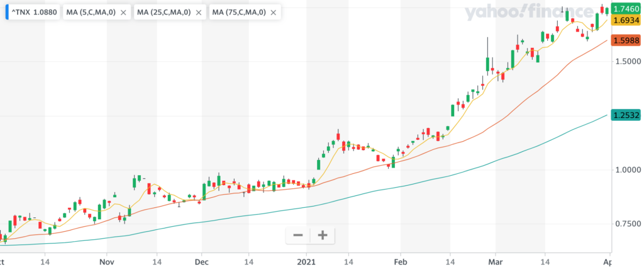
Task: Open MA (25,C,MA,0) indicator settings
Action: point(164,13)
